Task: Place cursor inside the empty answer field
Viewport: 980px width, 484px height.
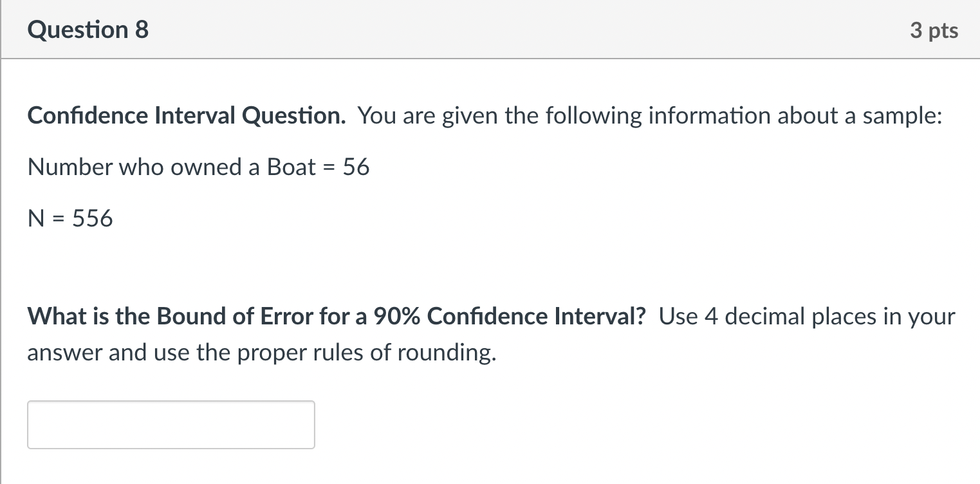Action: coord(171,425)
